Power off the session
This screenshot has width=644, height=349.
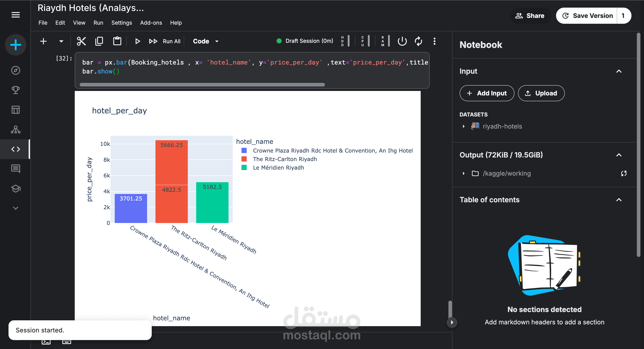[x=402, y=41]
